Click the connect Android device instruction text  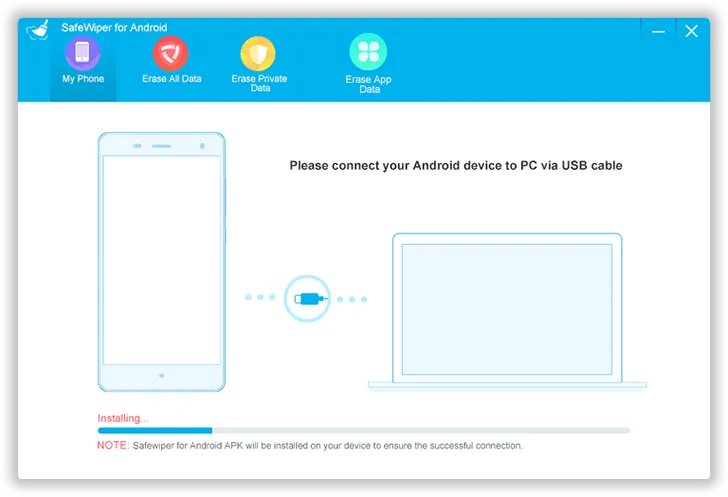point(455,166)
